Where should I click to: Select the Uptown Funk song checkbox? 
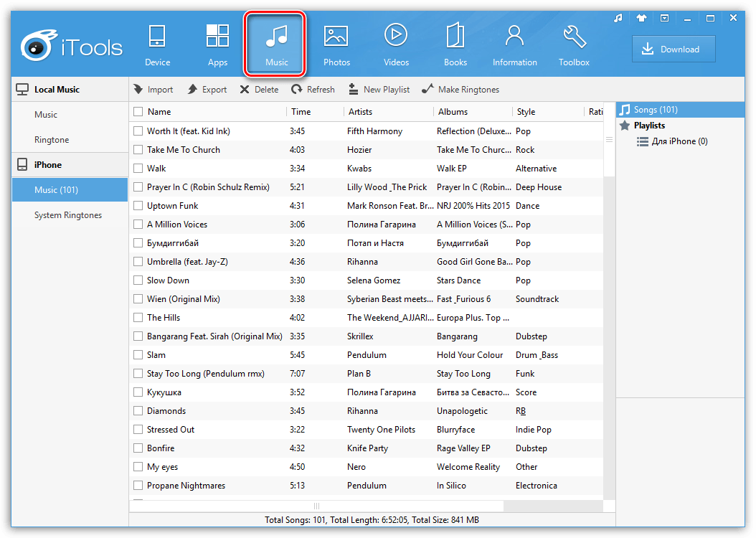coord(138,206)
